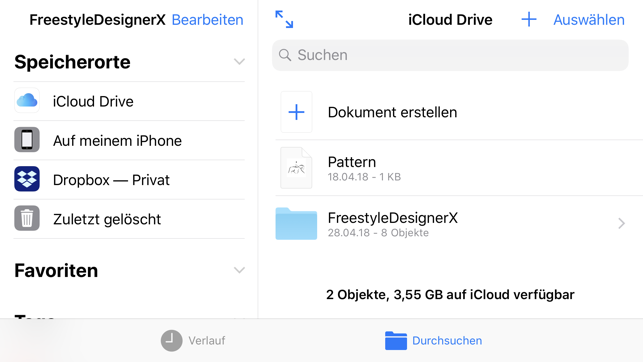643x362 pixels.
Task: Tap the Dokument erstellen plus tile
Action: 296,112
